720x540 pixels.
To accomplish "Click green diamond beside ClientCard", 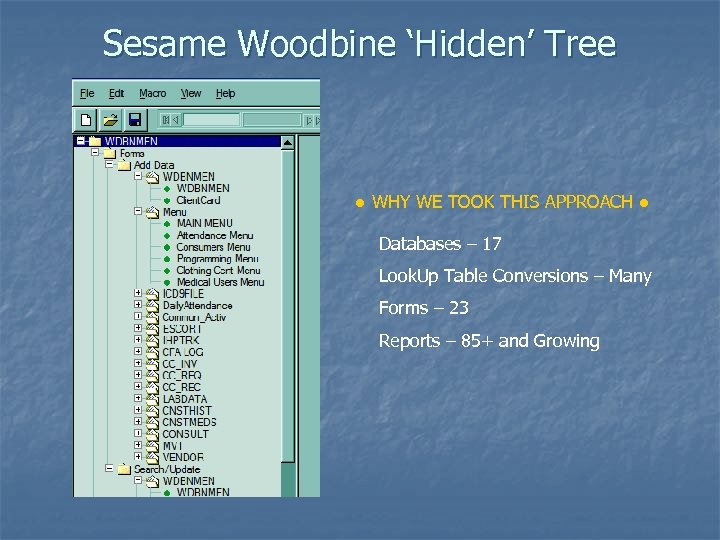I will tap(167, 200).
